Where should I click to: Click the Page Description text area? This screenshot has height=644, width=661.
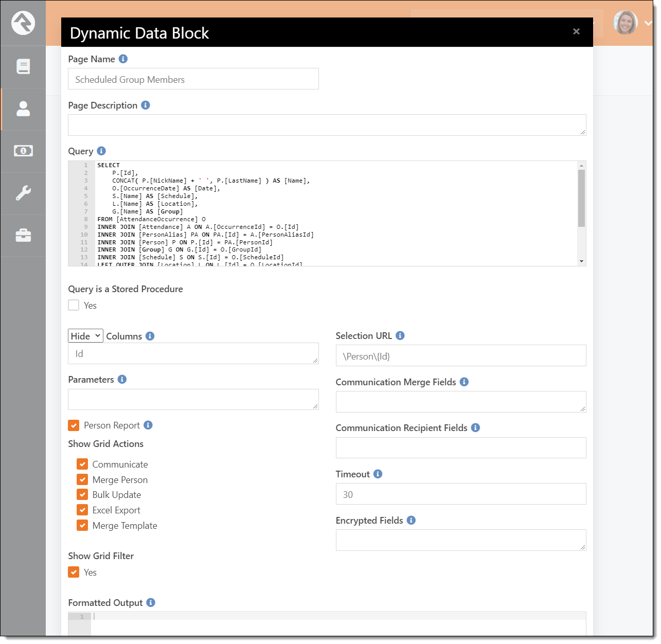coord(327,125)
